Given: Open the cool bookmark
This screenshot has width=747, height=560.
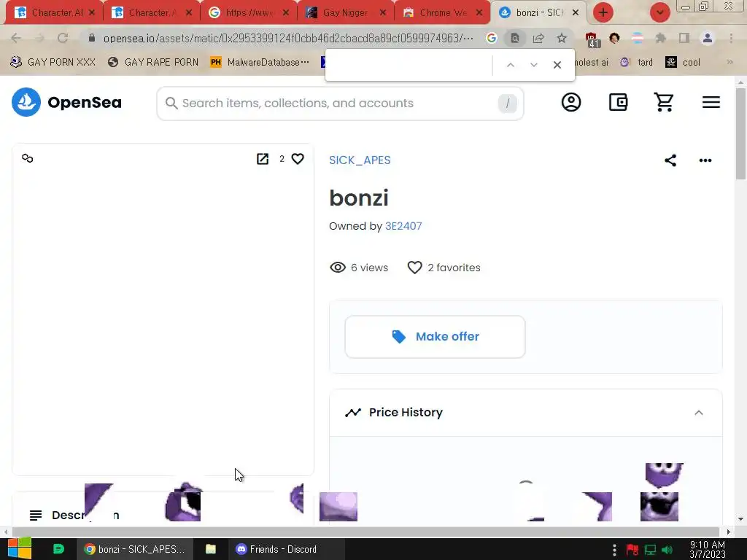Looking at the screenshot, I should [683, 62].
